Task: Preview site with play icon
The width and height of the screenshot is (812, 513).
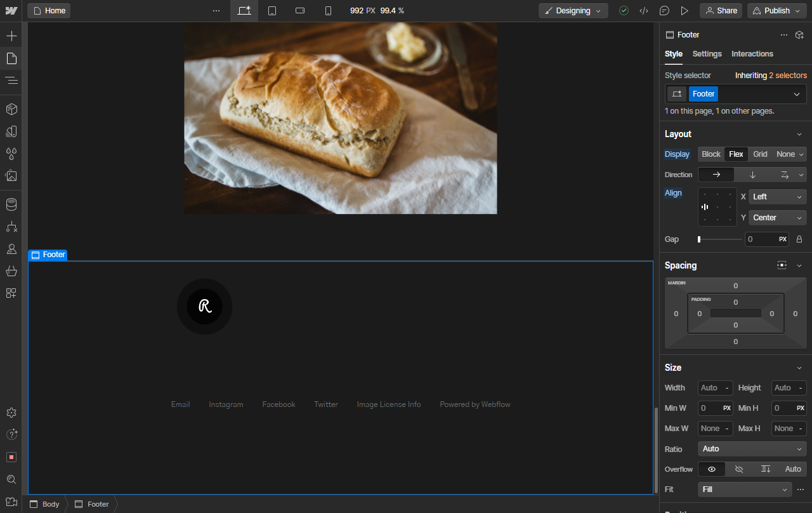Action: click(x=684, y=11)
